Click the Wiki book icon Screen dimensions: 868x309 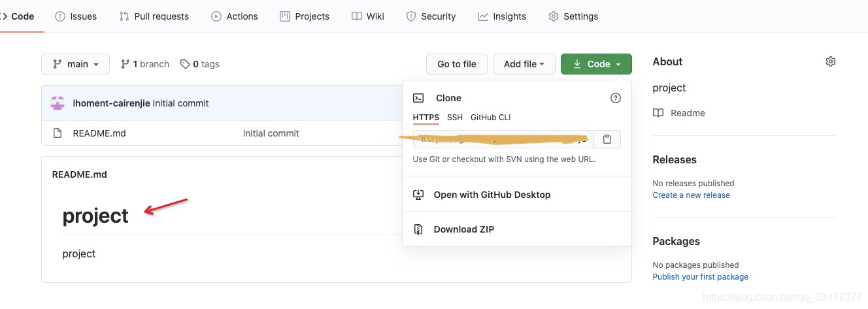coord(357,16)
